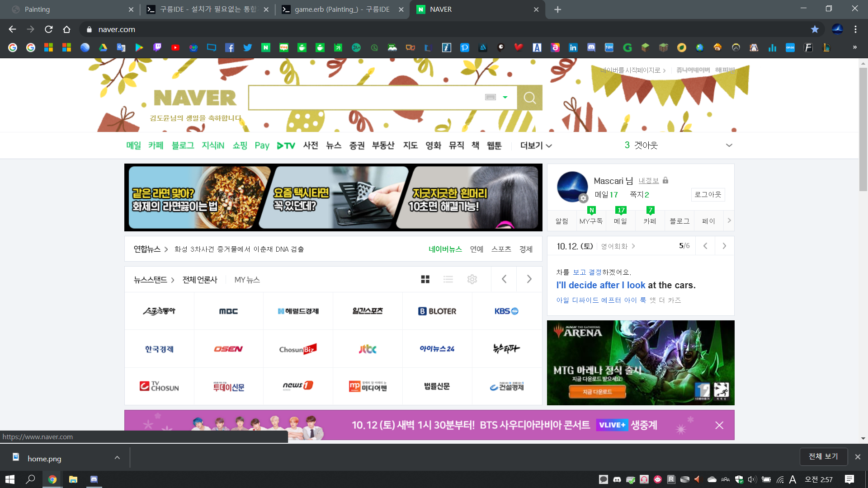Expand the search autocomplete dropdown arrow
The height and width of the screenshot is (488, 868).
tap(505, 97)
